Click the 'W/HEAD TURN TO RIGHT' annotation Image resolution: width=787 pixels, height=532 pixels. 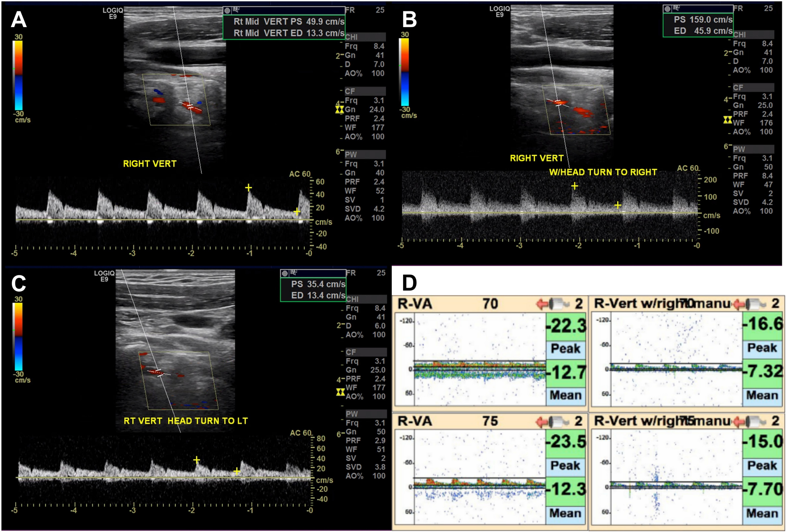point(603,172)
